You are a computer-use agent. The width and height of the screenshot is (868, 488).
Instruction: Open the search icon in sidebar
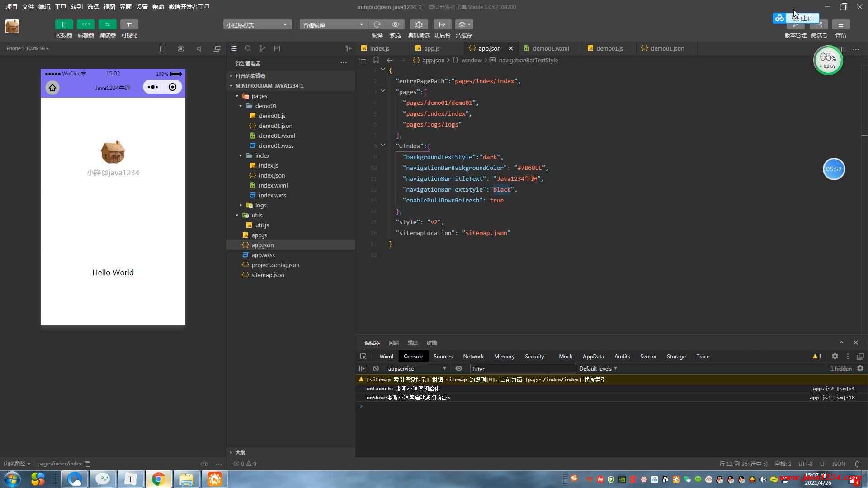pos(248,48)
